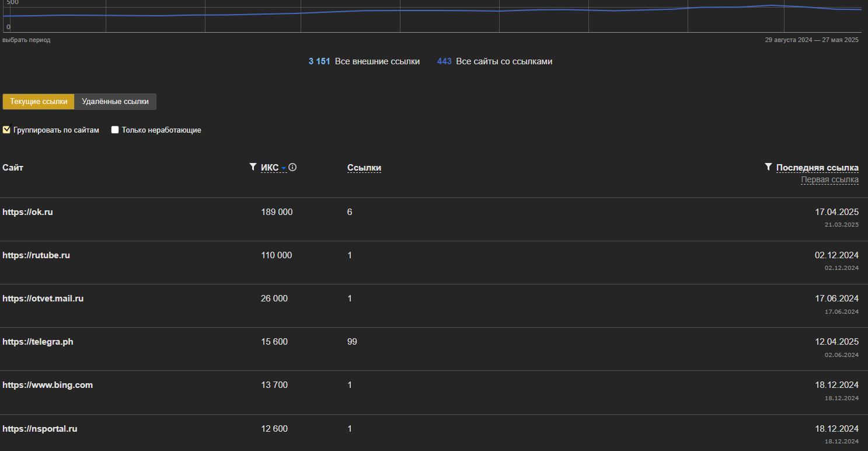
Task: Click www.bing.com last link date 18.12.2024
Action: (837, 385)
